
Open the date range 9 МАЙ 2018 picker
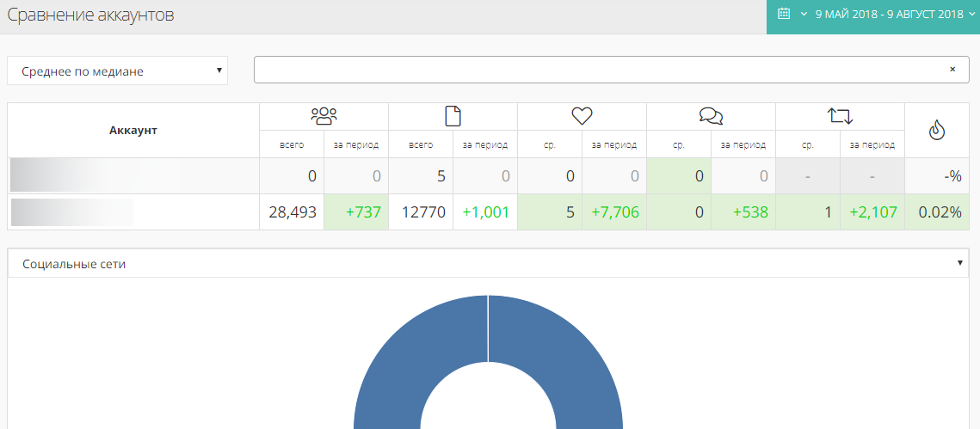[x=889, y=15]
